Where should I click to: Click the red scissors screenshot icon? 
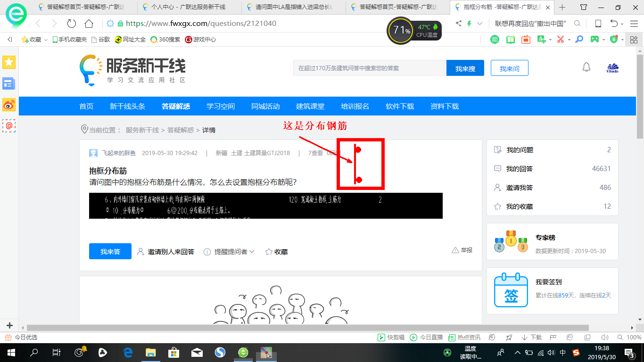(x=561, y=40)
